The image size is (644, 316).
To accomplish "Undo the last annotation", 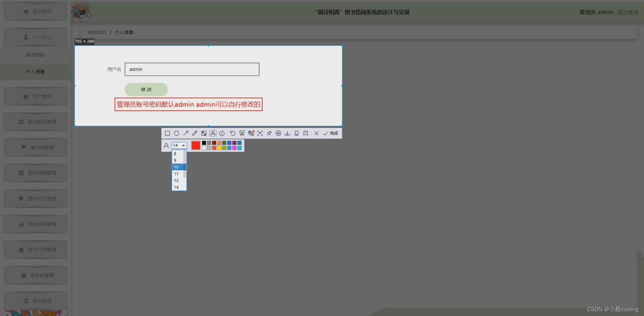I will [x=233, y=133].
